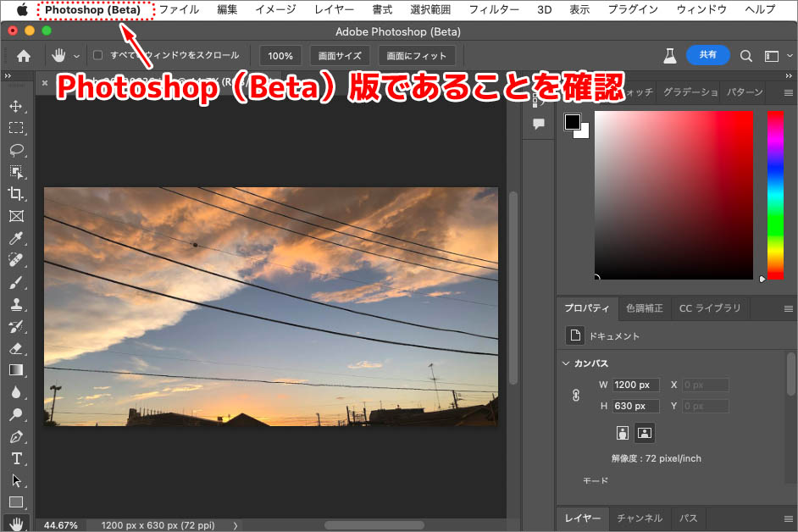Screen dimensions: 798x532
Task: Toggle the width-height link chain icon
Action: [576, 396]
